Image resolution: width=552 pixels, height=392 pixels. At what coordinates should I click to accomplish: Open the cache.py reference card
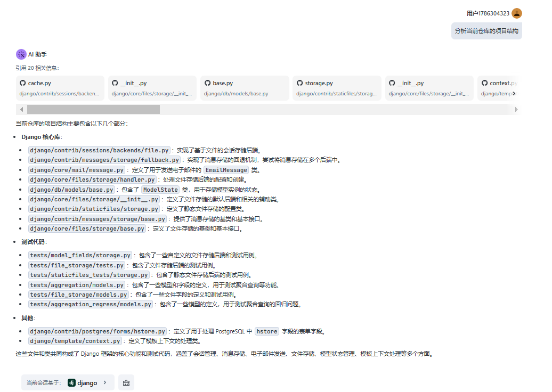[60, 88]
